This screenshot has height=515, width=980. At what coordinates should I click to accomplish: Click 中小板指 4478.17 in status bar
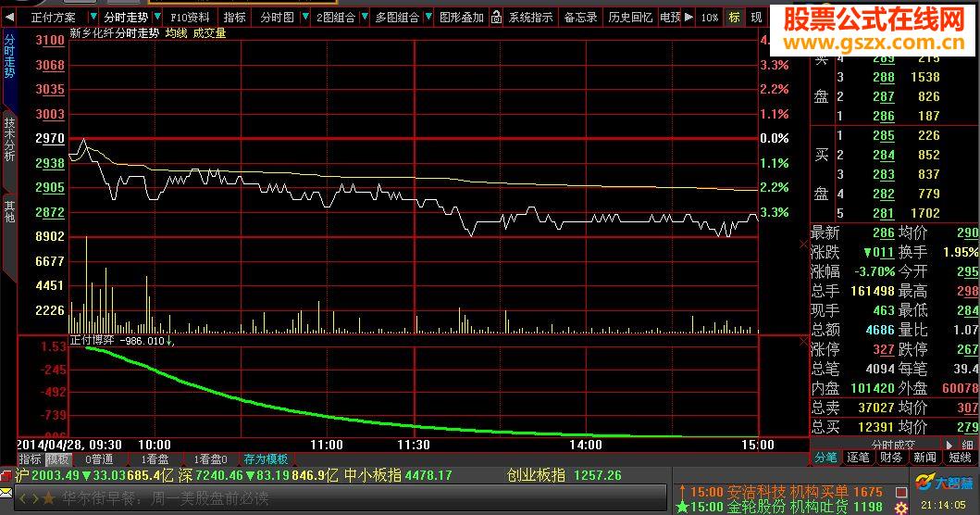[x=398, y=475]
